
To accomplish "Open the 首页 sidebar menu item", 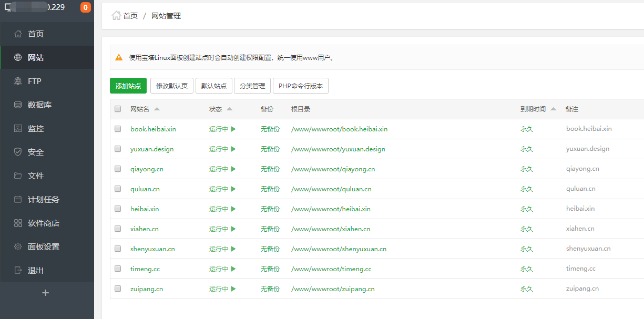I will [47, 34].
